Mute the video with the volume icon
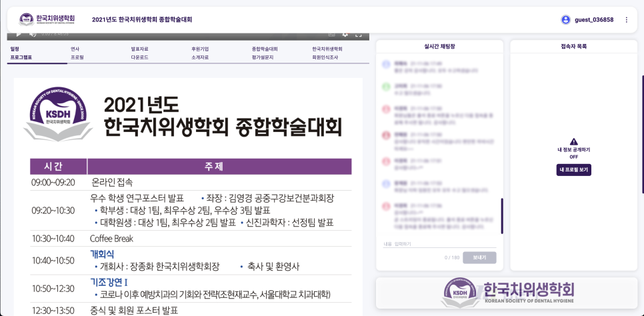The image size is (644, 316). tap(32, 35)
